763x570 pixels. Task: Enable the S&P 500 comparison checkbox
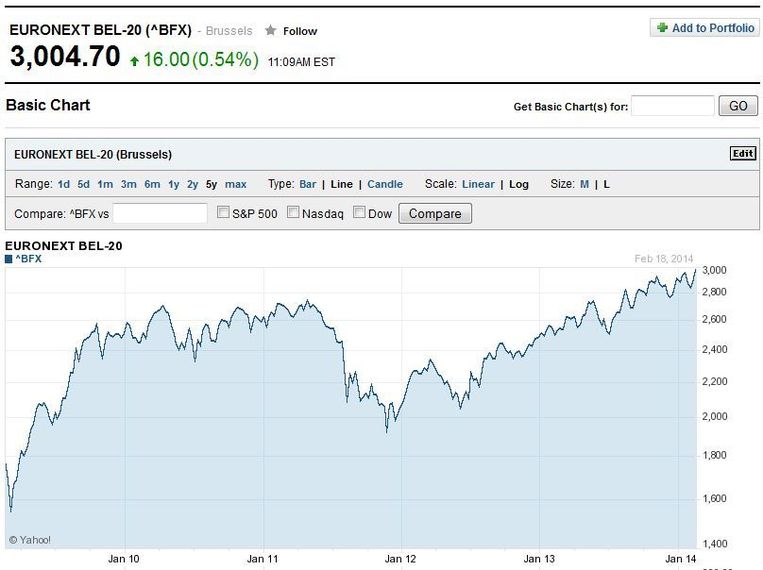tap(225, 213)
